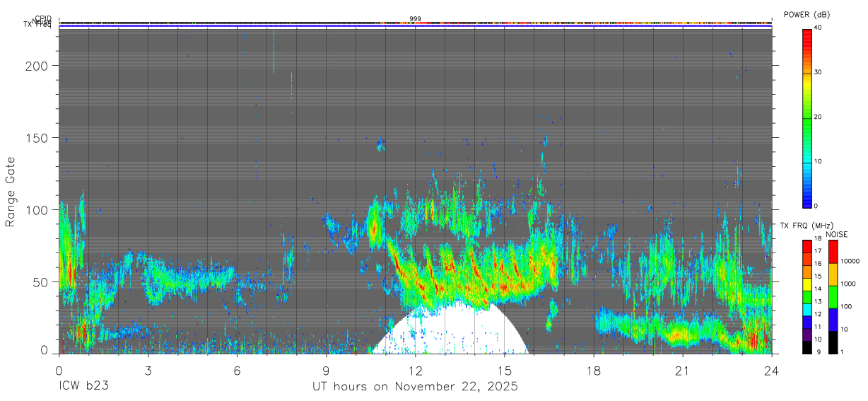Click the 15 UT hour tick label

pyautogui.click(x=504, y=371)
